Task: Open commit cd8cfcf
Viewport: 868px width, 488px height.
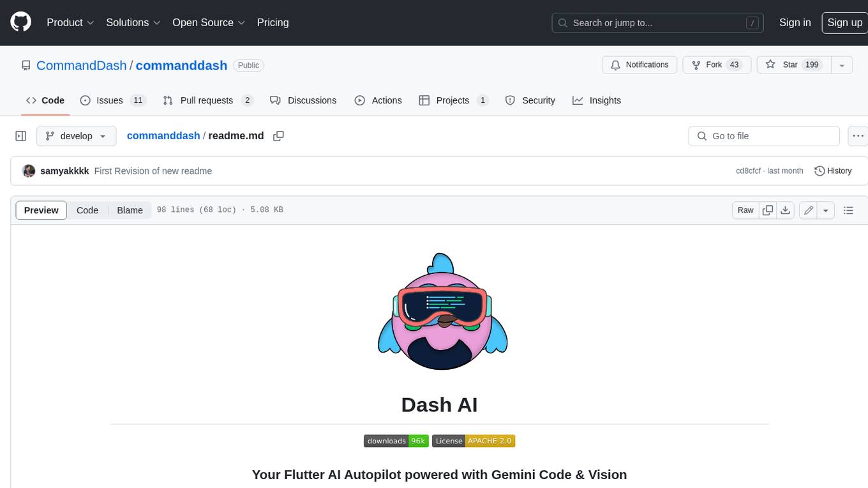Action: point(748,171)
